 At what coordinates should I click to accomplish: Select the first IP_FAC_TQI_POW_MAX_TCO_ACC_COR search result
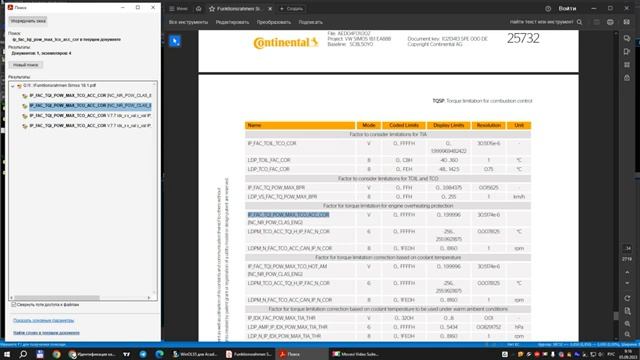[x=90, y=96]
